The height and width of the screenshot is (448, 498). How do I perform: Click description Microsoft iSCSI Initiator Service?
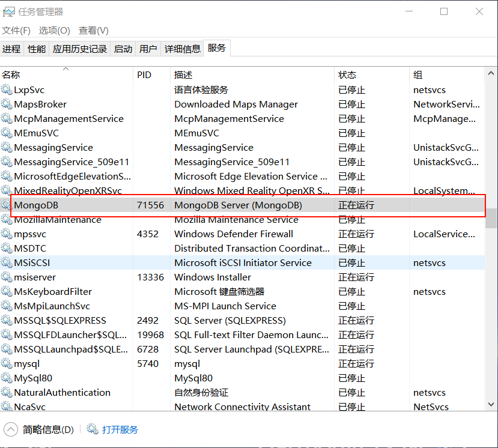point(243,262)
